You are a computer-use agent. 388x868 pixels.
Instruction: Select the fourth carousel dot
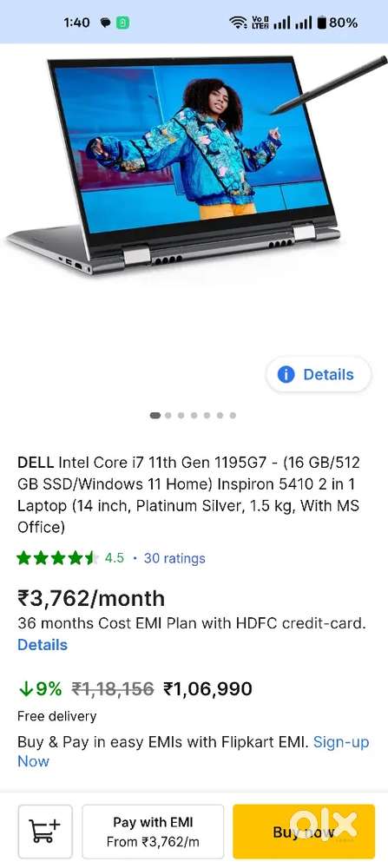tap(194, 415)
